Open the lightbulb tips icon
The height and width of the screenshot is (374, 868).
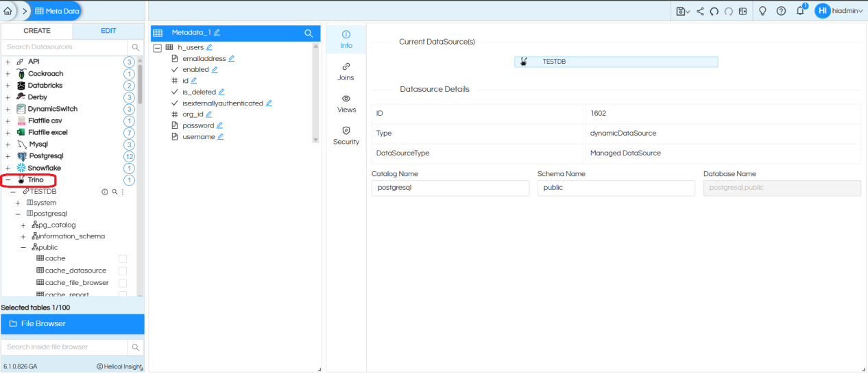click(x=762, y=11)
